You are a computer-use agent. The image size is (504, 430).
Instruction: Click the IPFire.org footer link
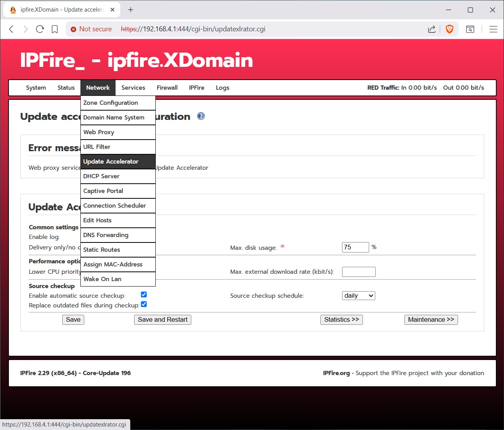tap(336, 373)
